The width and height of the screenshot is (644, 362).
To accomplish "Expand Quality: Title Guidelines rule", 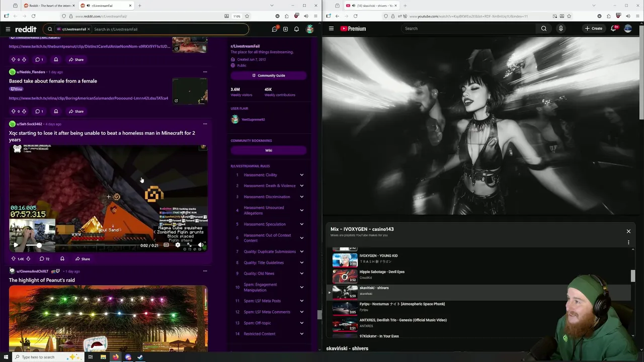I will 302,262.
